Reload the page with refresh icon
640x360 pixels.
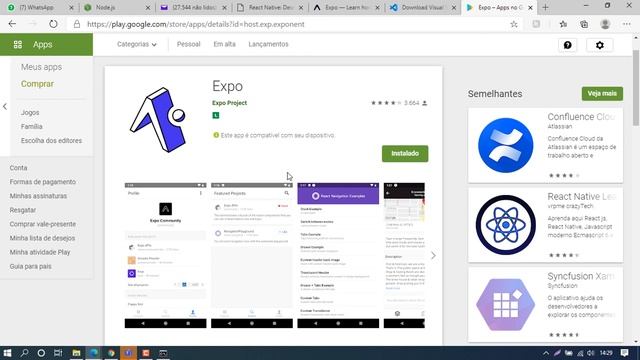[x=53, y=24]
